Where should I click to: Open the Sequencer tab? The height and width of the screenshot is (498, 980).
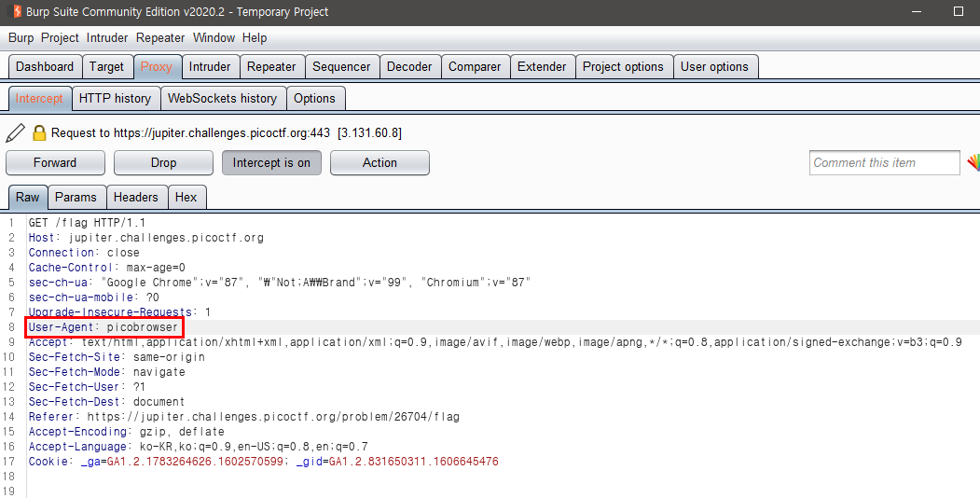(341, 66)
